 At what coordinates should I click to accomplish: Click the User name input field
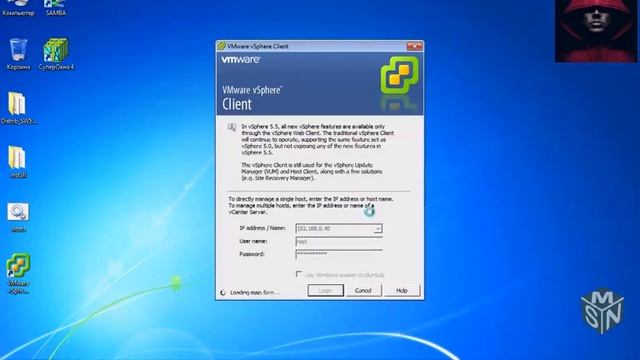click(339, 242)
